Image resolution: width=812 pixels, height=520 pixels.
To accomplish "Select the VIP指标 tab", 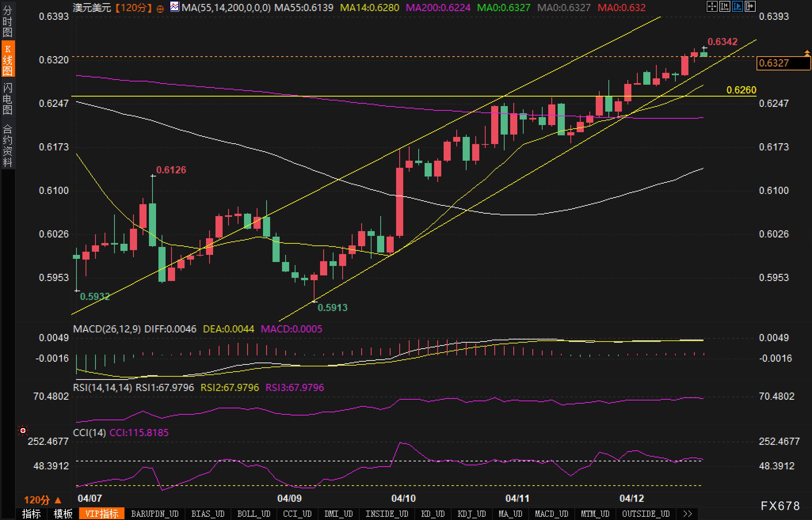I will [x=102, y=514].
